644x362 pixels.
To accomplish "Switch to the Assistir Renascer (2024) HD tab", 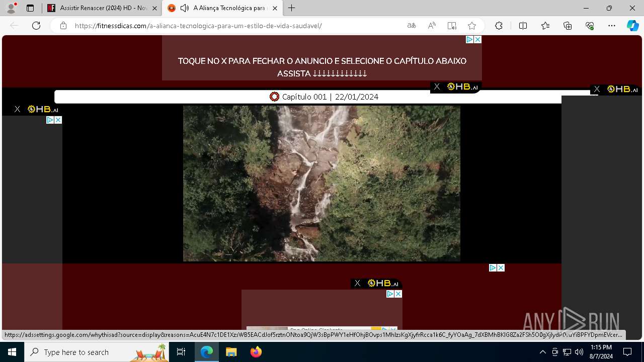I will [103, 8].
